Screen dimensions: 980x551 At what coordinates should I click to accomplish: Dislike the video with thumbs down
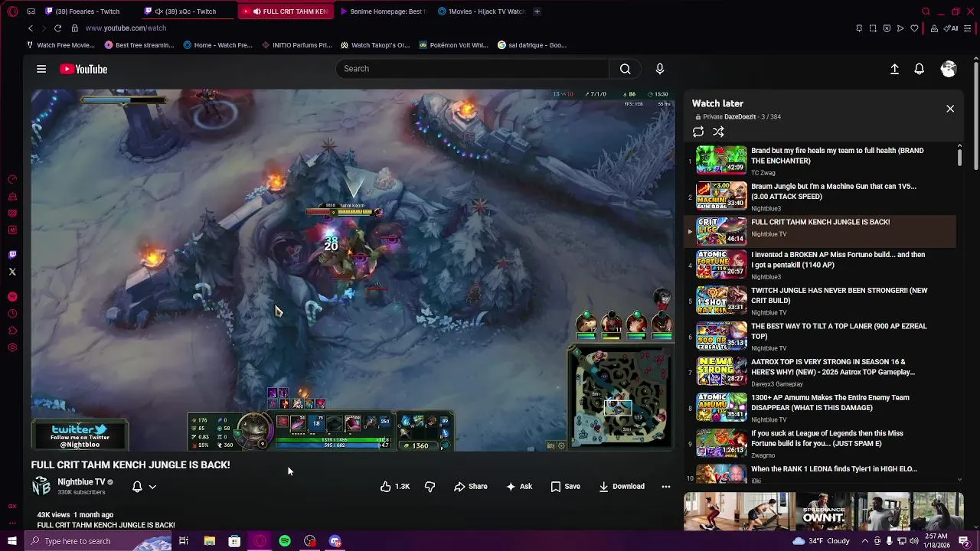tap(430, 487)
